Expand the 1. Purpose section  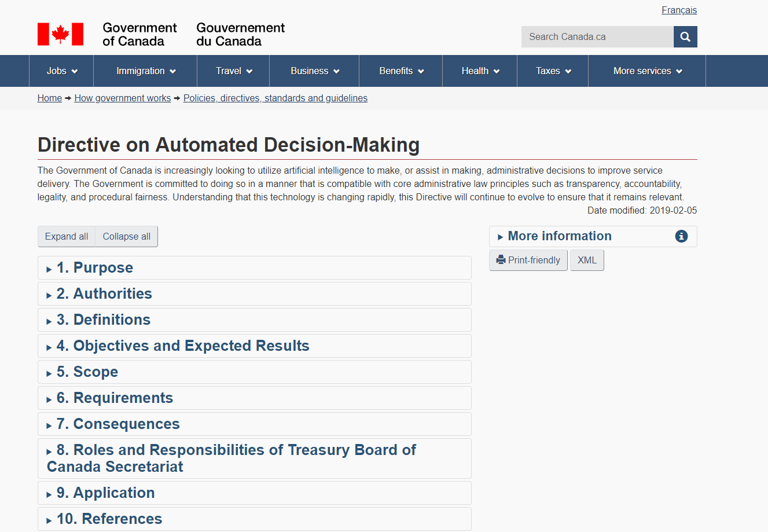255,268
